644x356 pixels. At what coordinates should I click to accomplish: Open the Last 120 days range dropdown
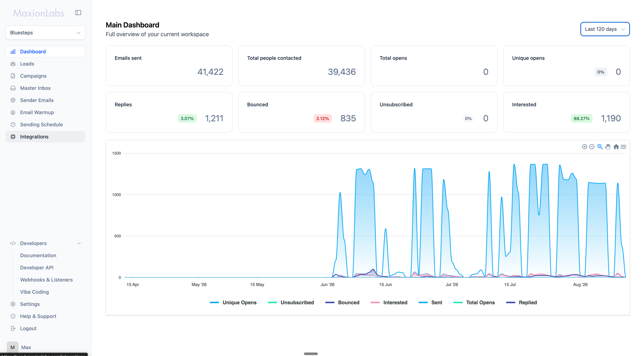605,29
